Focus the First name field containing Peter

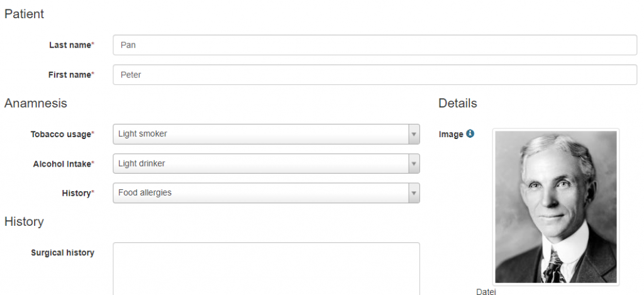click(x=375, y=74)
